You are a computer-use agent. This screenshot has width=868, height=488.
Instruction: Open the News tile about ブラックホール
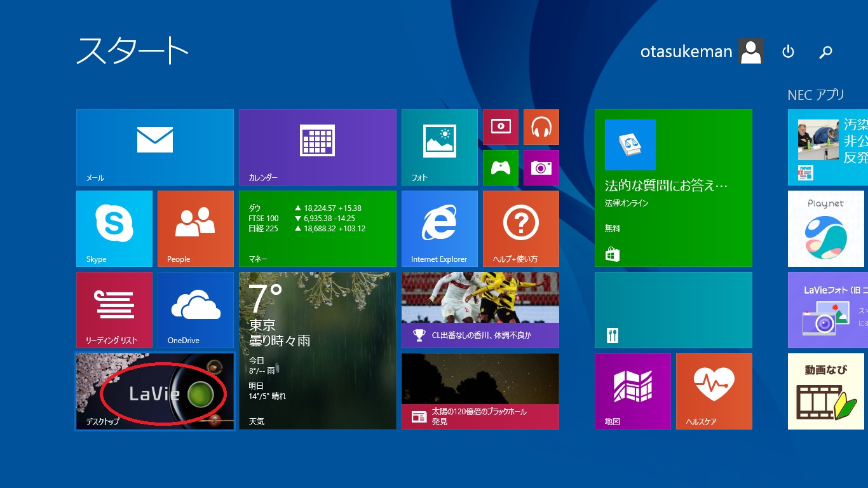click(480, 391)
